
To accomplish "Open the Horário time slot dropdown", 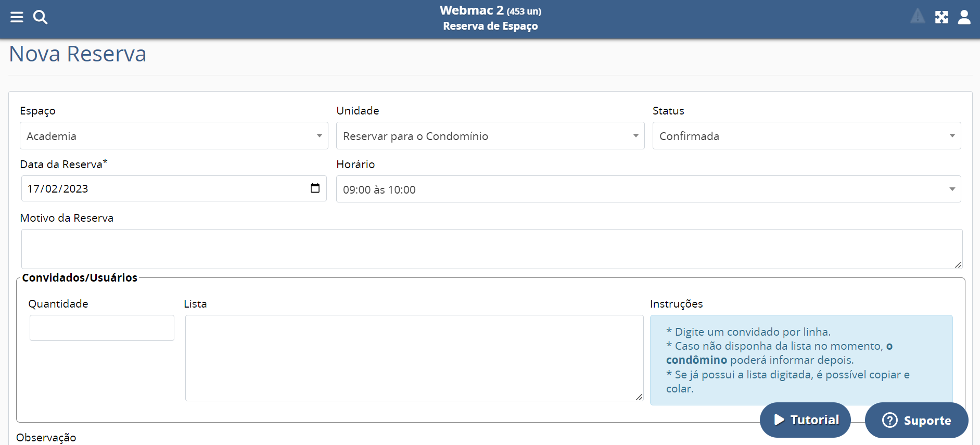I will coord(648,189).
